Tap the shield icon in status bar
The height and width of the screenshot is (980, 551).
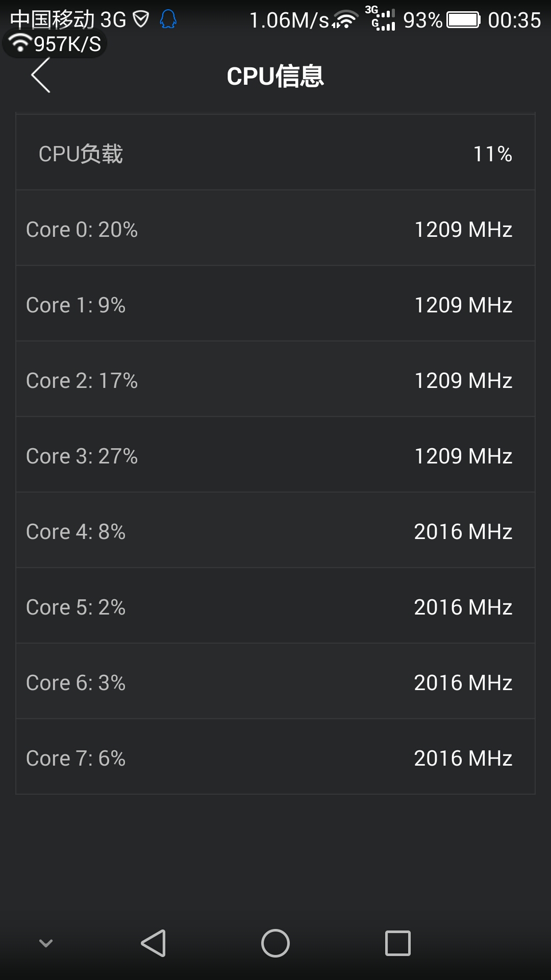(x=141, y=20)
